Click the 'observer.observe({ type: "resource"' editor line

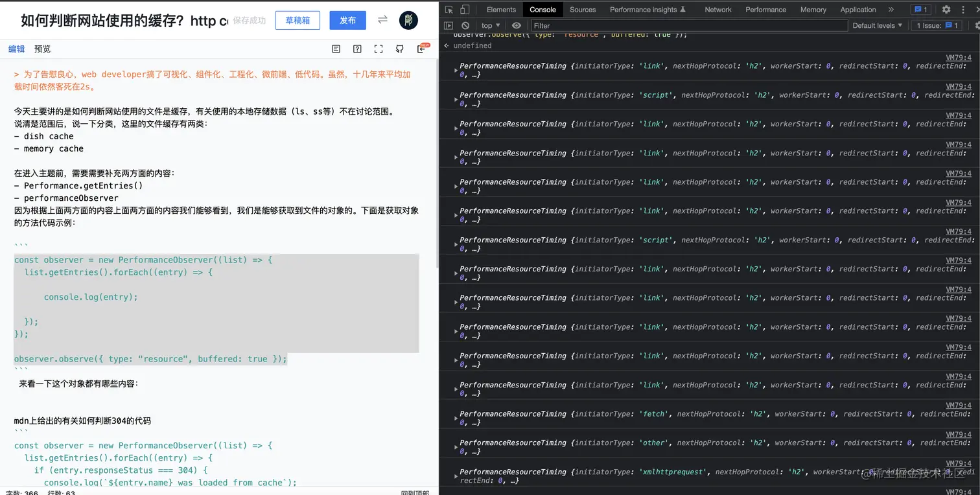pyautogui.click(x=150, y=359)
